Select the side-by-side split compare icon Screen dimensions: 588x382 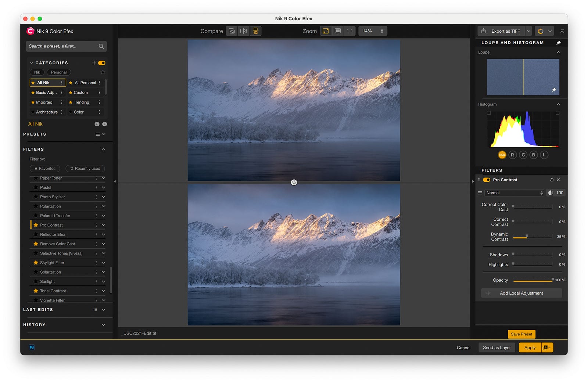pos(244,31)
